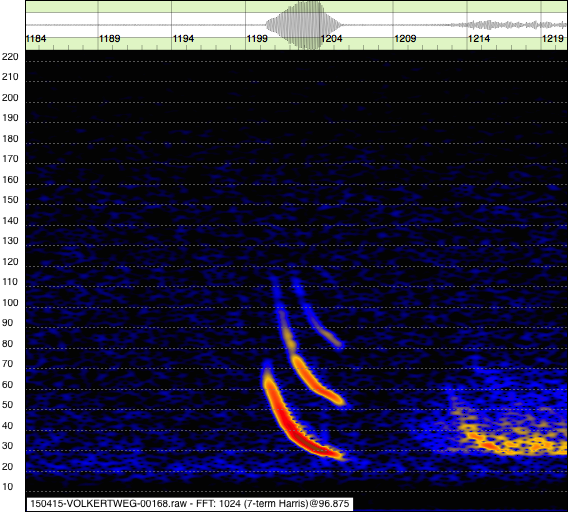This screenshot has height=512, width=568.
Task: Click the 110 frequency axis label
Action: coord(10,282)
